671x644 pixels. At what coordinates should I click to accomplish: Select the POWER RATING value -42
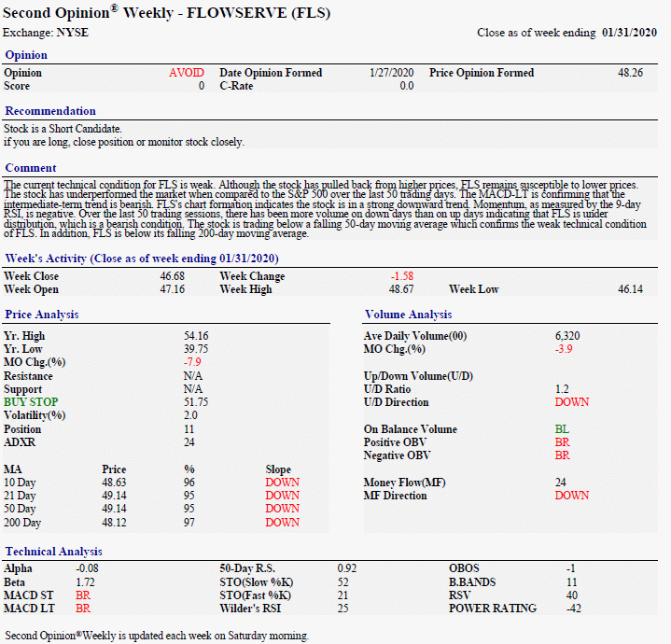tap(573, 608)
